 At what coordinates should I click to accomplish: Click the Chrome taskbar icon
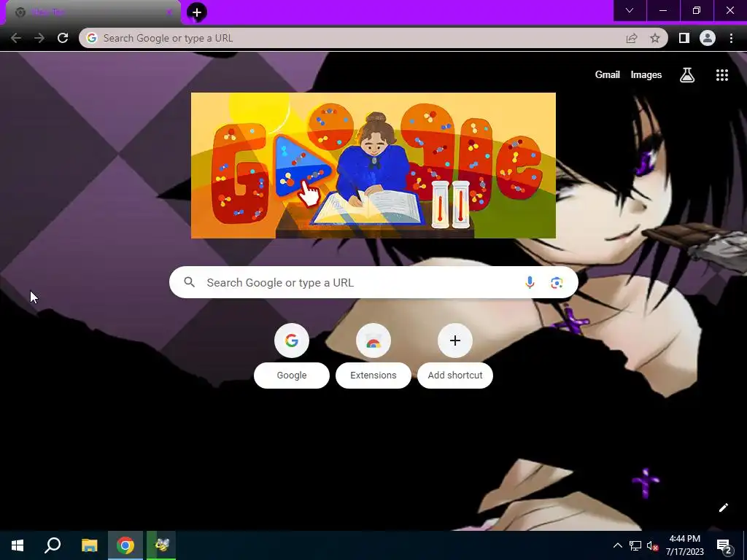click(x=125, y=545)
